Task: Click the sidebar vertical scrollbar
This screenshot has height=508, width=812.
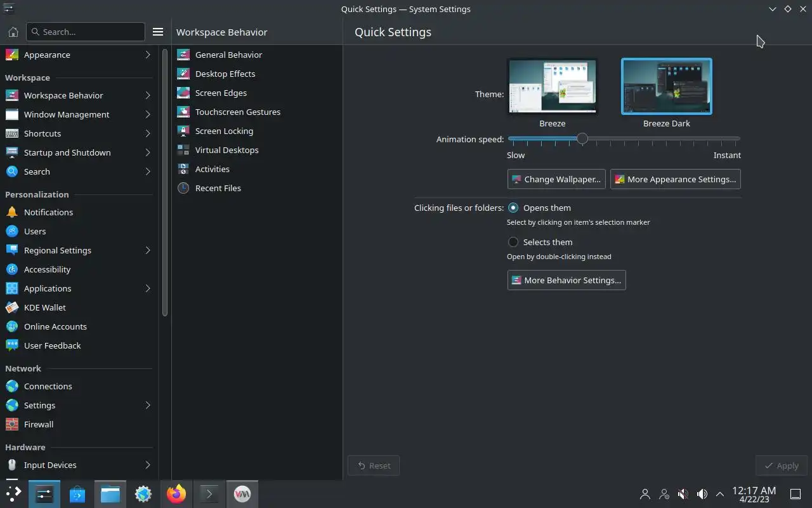Action: pyautogui.click(x=165, y=183)
